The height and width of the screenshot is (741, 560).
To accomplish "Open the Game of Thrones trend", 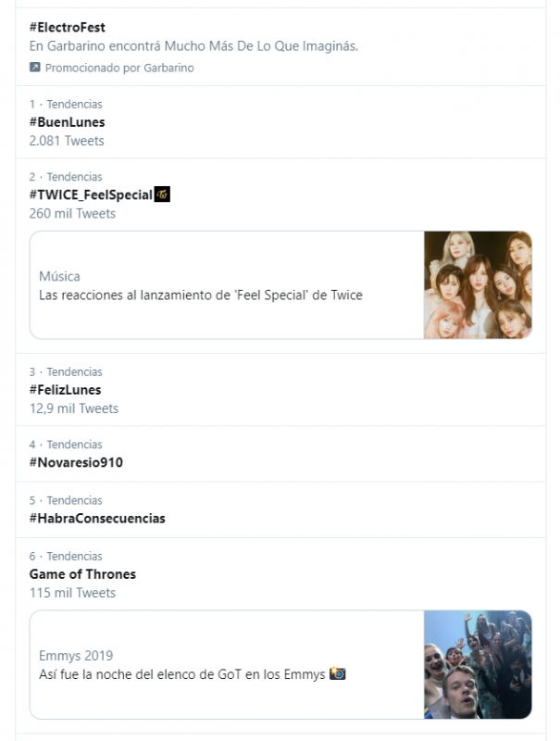I will coord(82,574).
